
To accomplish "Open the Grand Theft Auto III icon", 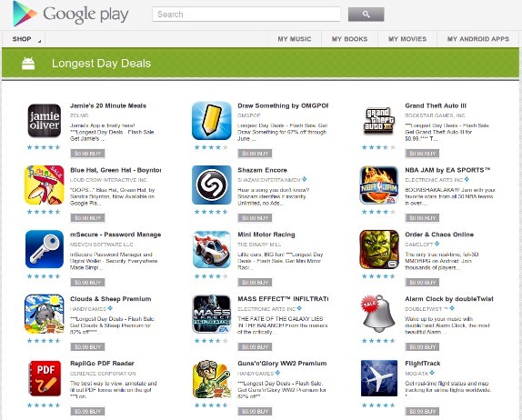I will (379, 121).
